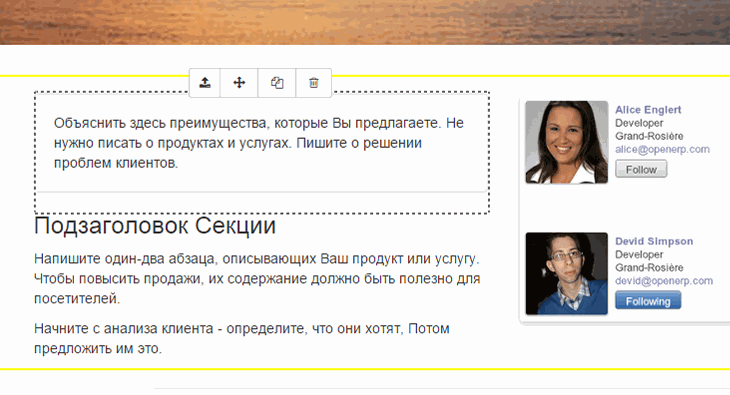This screenshot has height=395, width=730.
Task: Click the trash delete block icon
Action: (x=314, y=83)
